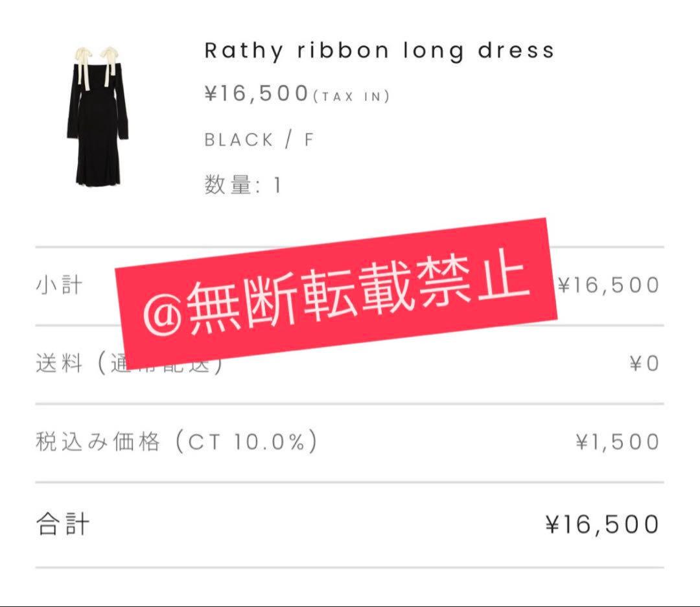The width and height of the screenshot is (700, 607).
Task: Click the ¥1,500 tax amount
Action: 618,442
